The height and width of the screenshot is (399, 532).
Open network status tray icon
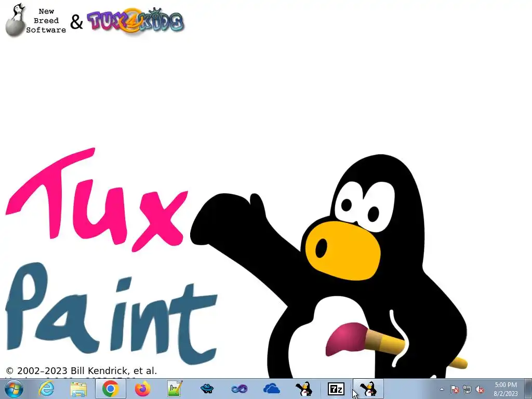[x=467, y=390]
